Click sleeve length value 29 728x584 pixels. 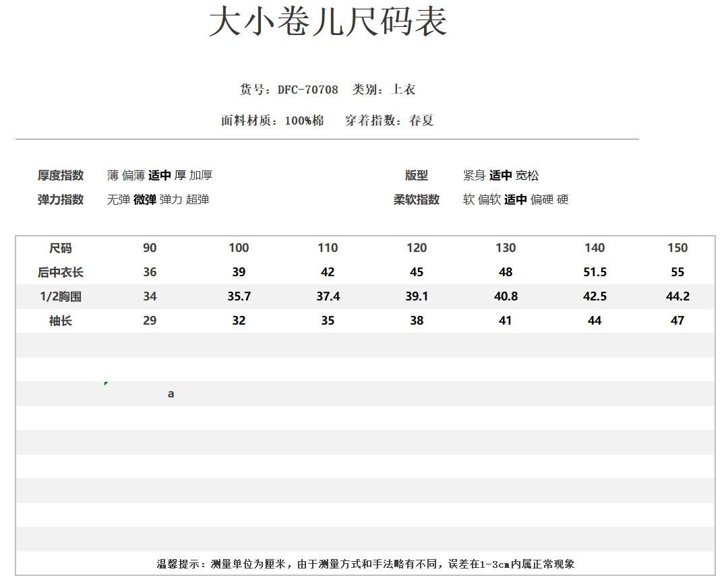coord(150,320)
